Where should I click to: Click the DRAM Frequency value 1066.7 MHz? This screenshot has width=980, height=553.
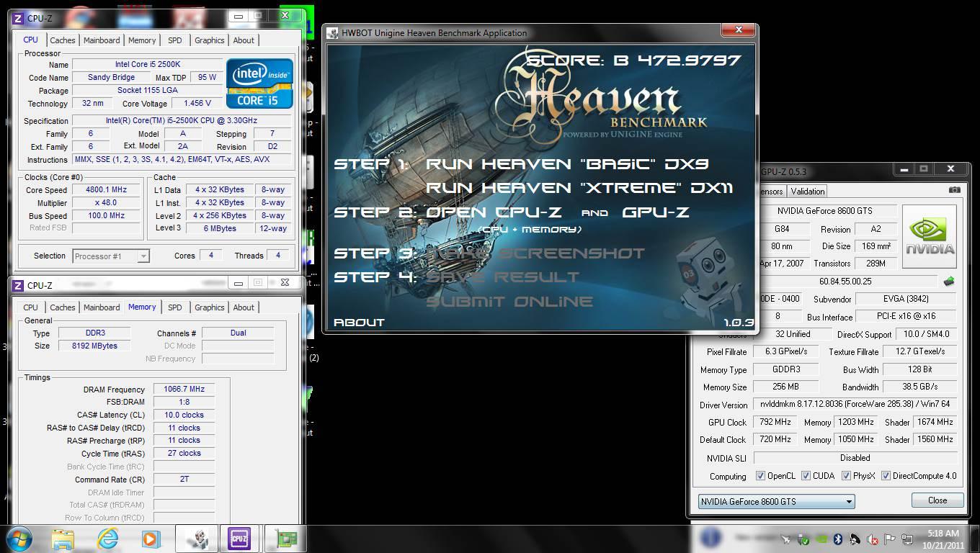click(x=184, y=390)
